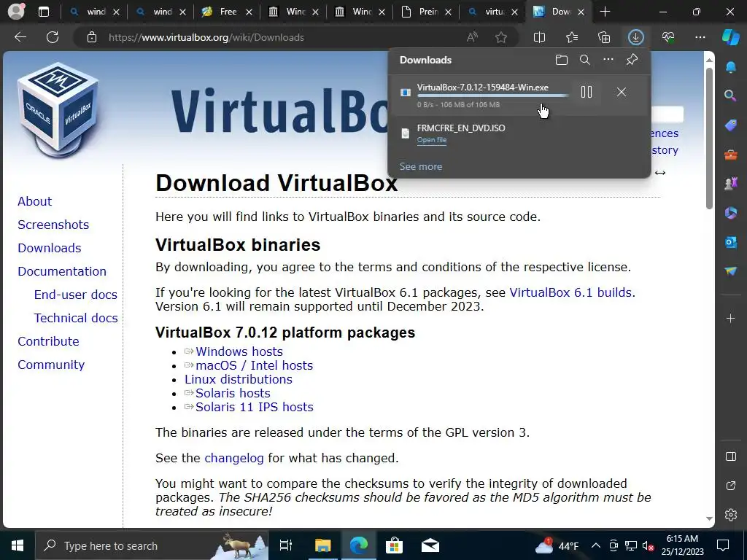Screen dimensions: 747x560
Task: Open the VirtualBox 6.1 builds link
Action: (x=570, y=292)
